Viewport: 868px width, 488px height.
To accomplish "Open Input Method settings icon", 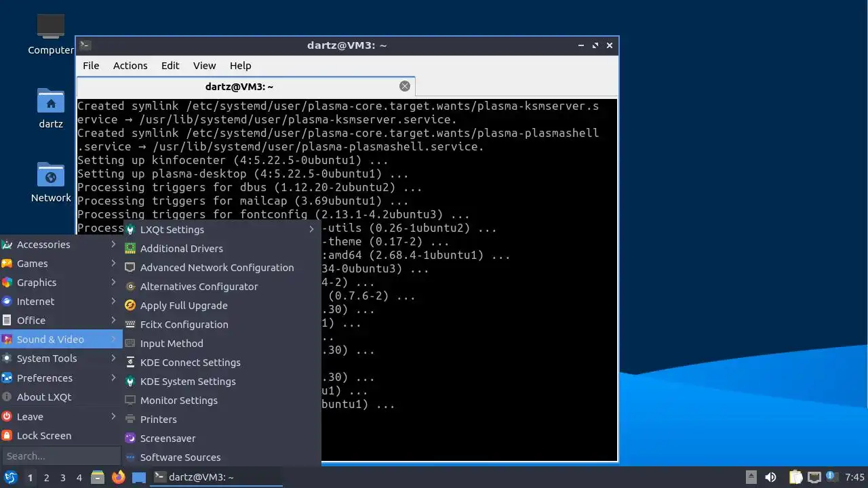I will (x=130, y=344).
